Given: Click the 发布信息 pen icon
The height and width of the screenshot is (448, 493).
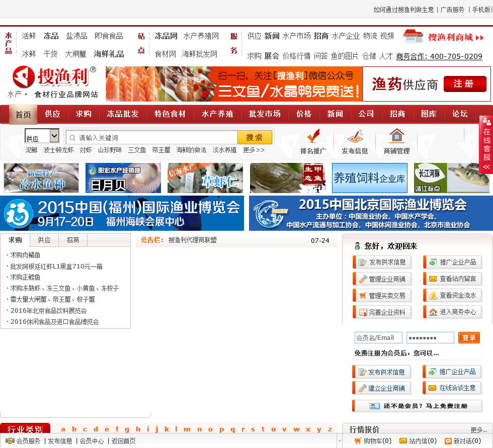Looking at the screenshot, I should pyautogui.click(x=355, y=136).
